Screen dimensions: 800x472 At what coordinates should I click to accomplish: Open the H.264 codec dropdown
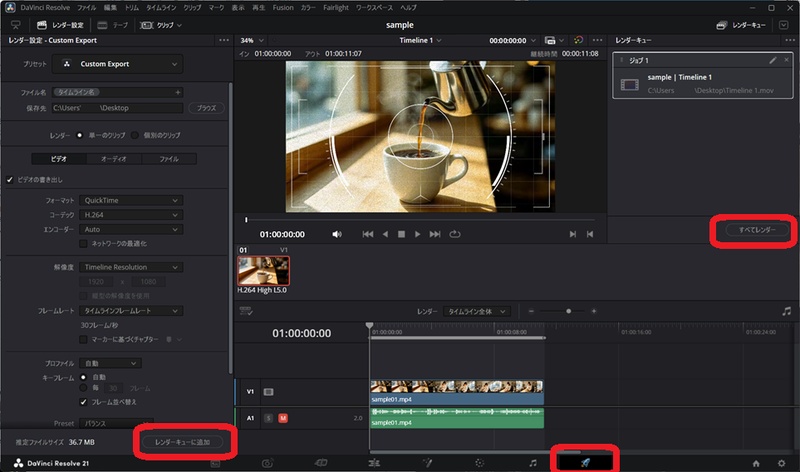point(131,215)
